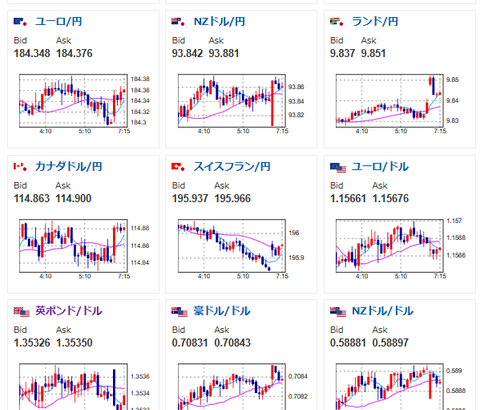Open the 英ポンド/ドル link
This screenshot has height=410, width=480.
coord(69,311)
